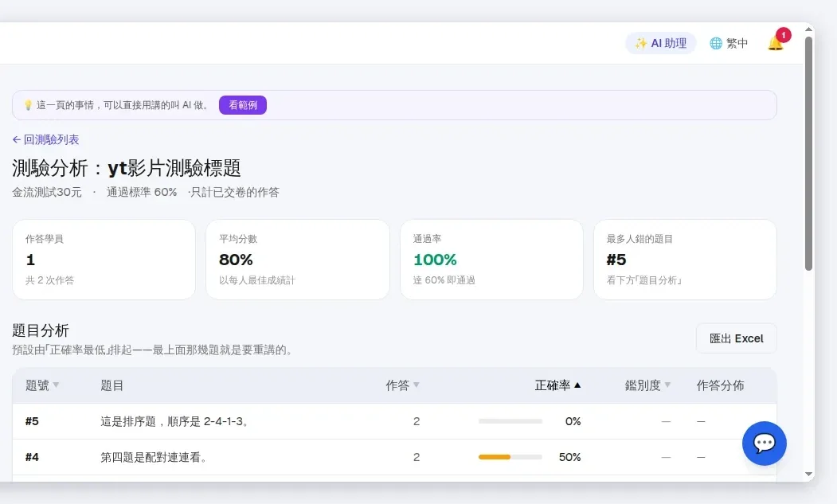The image size is (837, 504).
Task: Click the 看範例 button
Action: pos(243,105)
